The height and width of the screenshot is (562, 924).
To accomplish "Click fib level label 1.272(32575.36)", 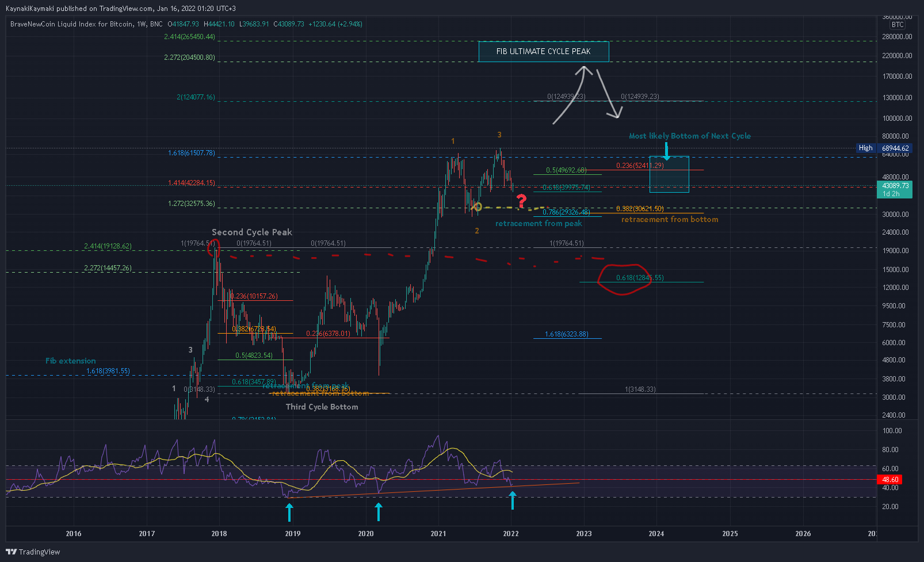I will click(192, 204).
